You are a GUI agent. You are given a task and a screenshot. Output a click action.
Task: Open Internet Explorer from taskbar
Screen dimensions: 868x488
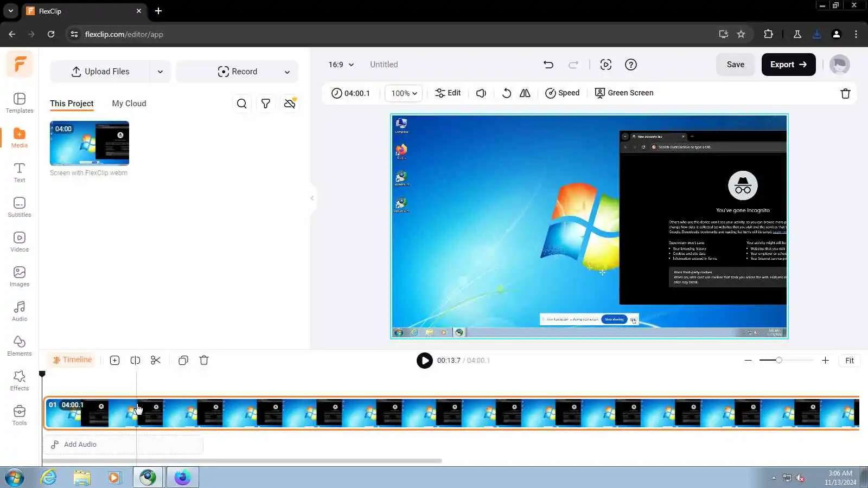pos(49,478)
